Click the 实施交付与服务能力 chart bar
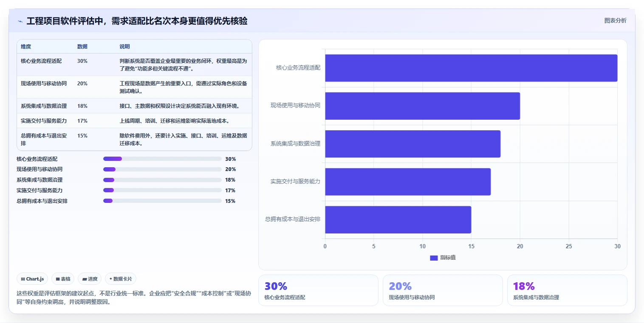The image size is (644, 323). point(408,182)
